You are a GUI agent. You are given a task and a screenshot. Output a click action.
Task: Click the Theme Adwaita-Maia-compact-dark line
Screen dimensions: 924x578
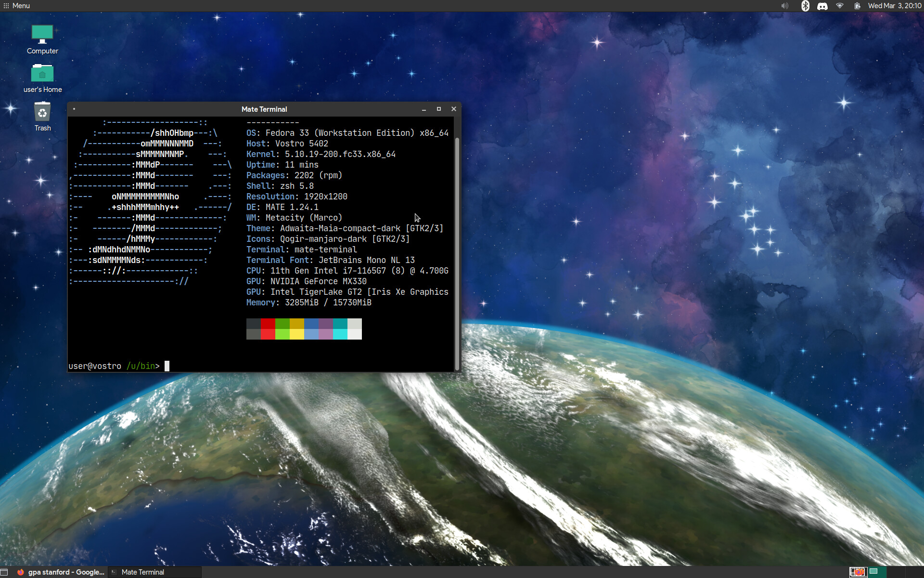[345, 228]
